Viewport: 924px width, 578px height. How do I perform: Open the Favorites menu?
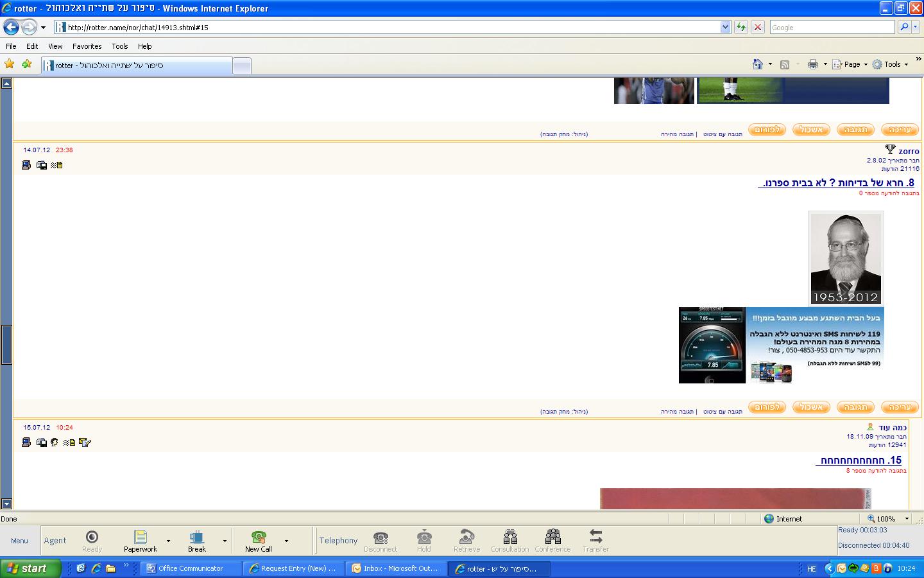pos(87,46)
